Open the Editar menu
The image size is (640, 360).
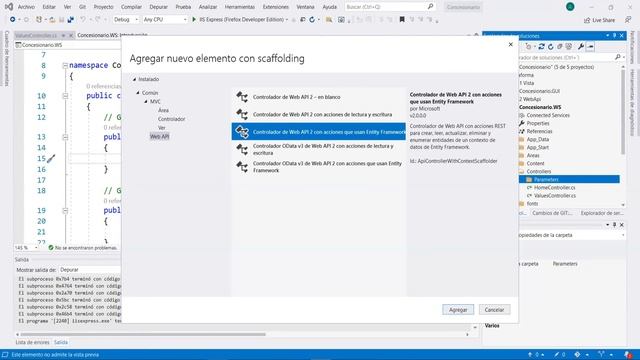click(x=49, y=7)
